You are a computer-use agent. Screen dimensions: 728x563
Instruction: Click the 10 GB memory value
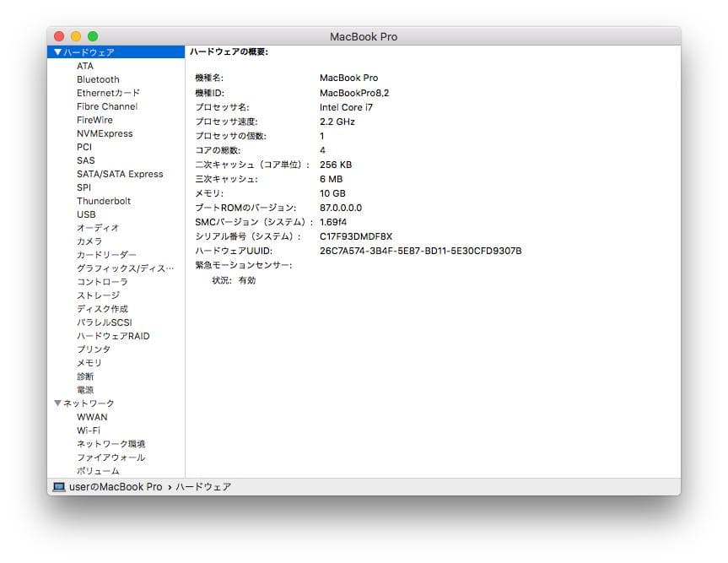coord(332,193)
